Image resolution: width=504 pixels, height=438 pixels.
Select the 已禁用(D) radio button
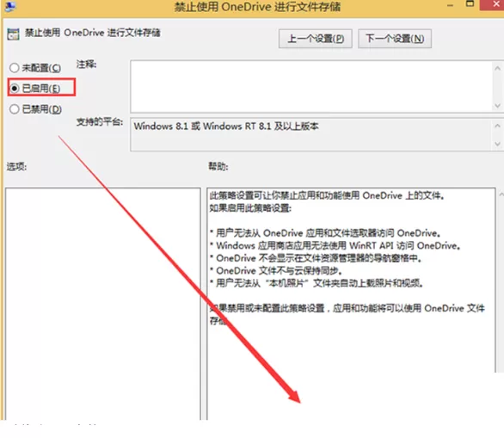click(15, 109)
